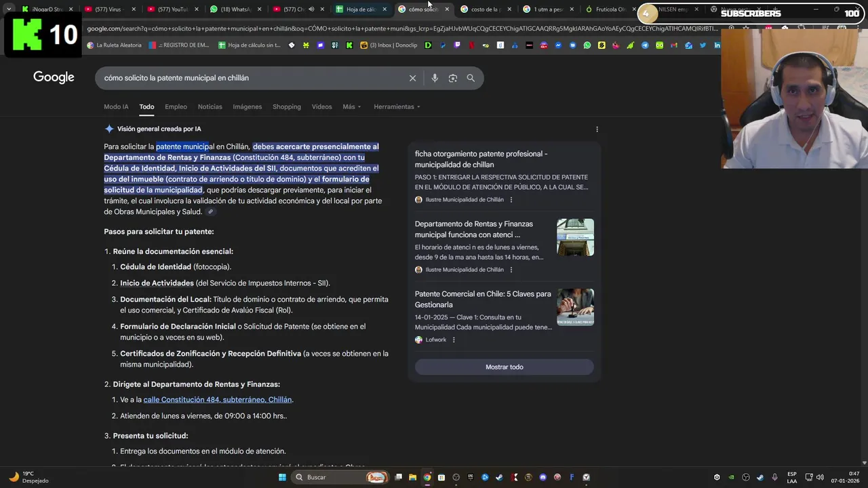Click 'Pasos para solicitar tu patente:' heading
This screenshot has height=488, width=868.
pos(159,232)
